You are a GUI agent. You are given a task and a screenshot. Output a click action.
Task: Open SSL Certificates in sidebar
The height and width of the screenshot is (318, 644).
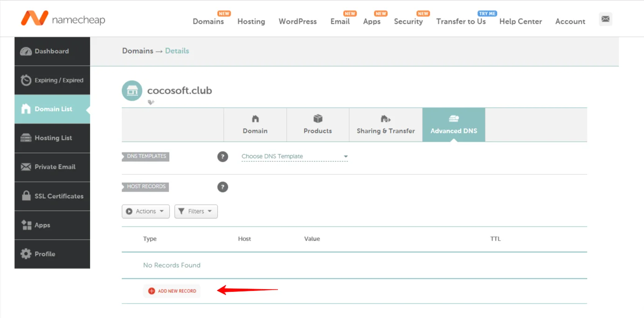coord(52,196)
